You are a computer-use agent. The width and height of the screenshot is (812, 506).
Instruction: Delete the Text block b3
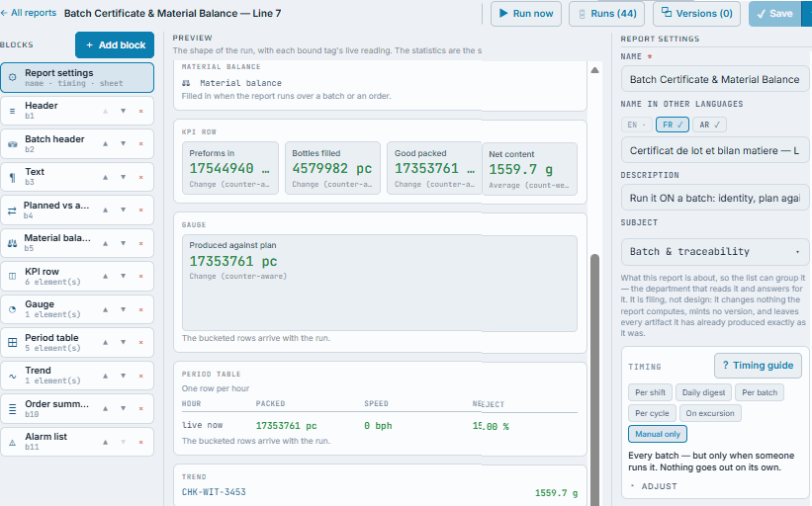click(x=140, y=177)
